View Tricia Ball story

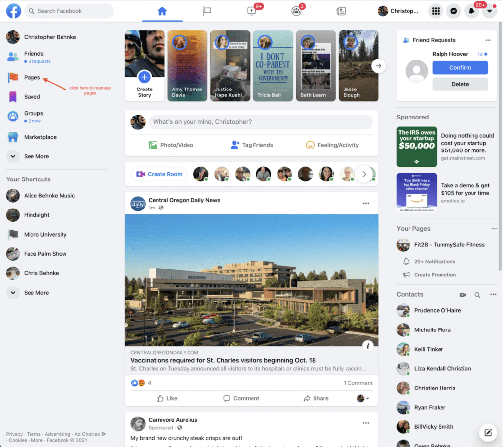click(x=273, y=66)
